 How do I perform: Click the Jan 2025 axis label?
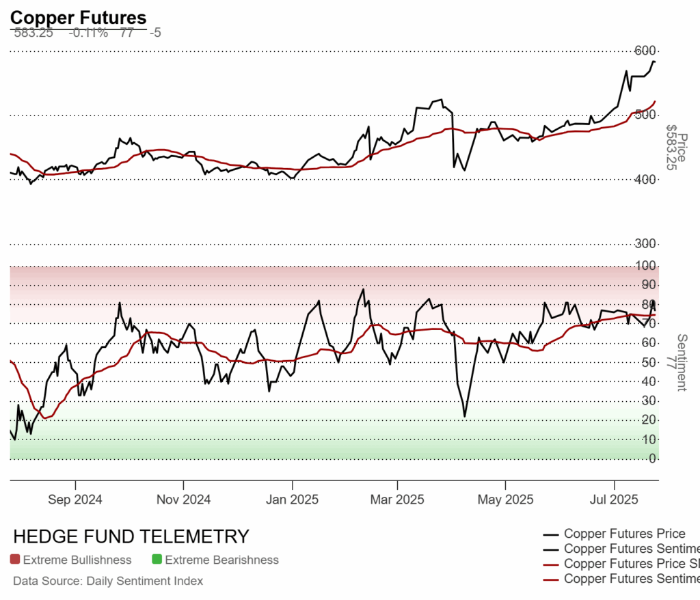point(292,499)
